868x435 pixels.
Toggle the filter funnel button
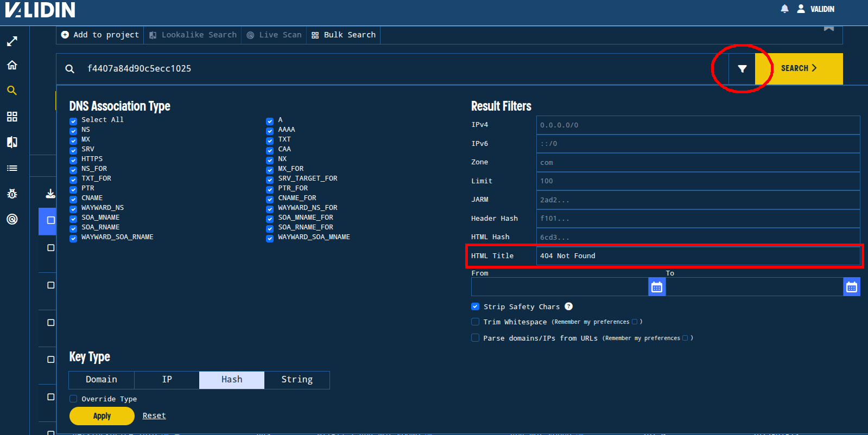tap(742, 68)
